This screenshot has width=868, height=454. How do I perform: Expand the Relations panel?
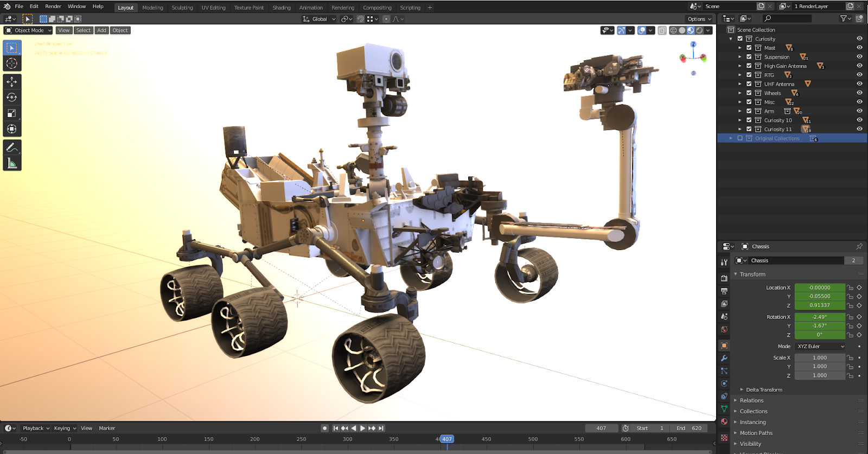(751, 400)
